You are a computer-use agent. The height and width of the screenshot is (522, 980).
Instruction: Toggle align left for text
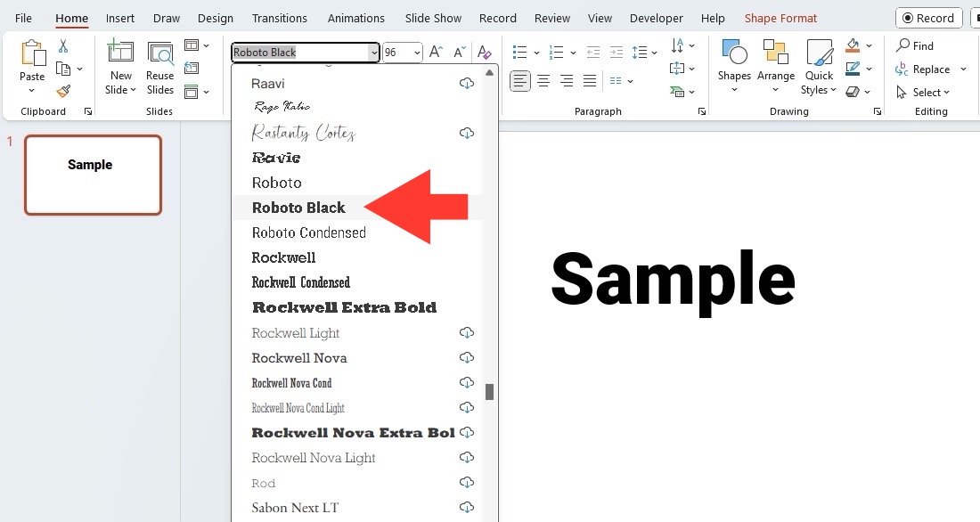520,81
